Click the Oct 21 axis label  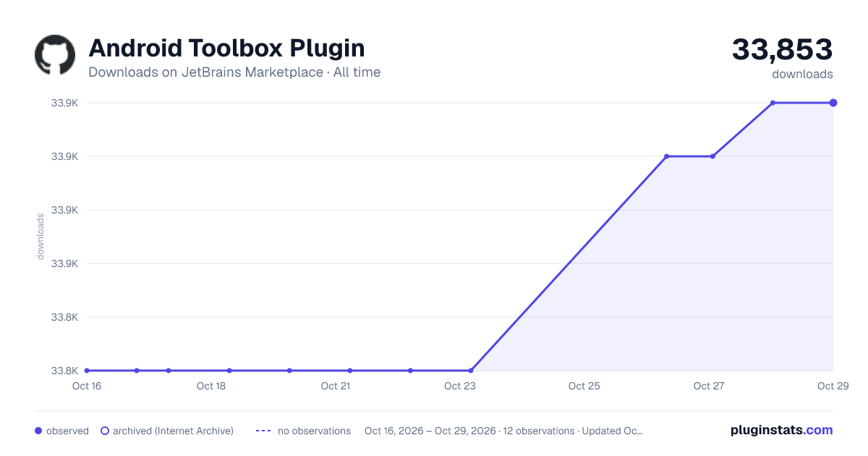point(336,387)
